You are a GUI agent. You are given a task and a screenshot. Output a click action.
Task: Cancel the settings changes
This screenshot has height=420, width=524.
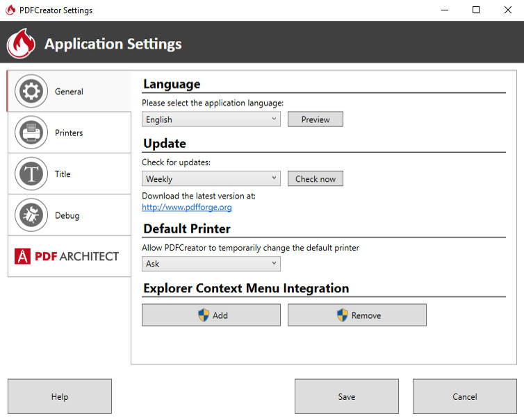click(x=464, y=396)
